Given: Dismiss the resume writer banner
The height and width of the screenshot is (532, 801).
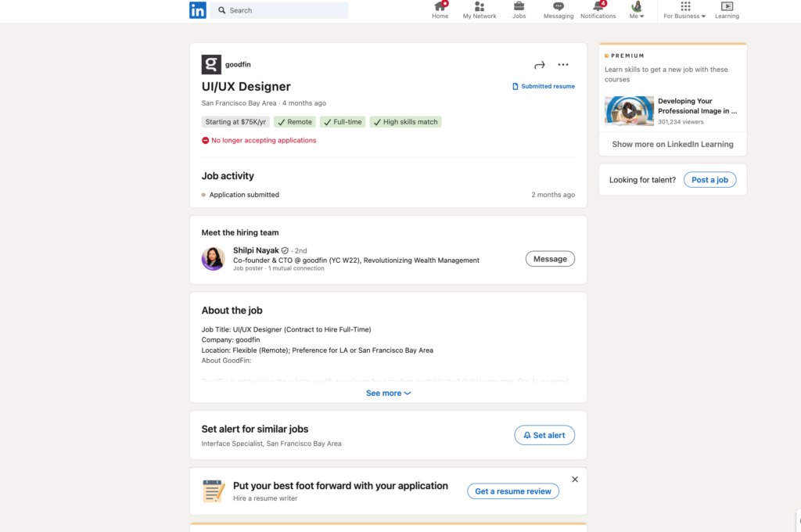Looking at the screenshot, I should pos(575,480).
